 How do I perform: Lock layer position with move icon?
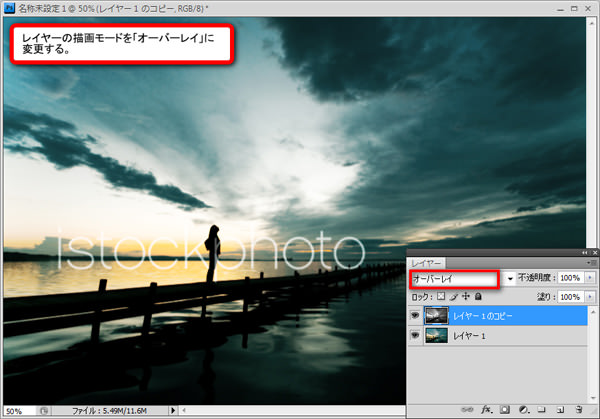coord(466,297)
